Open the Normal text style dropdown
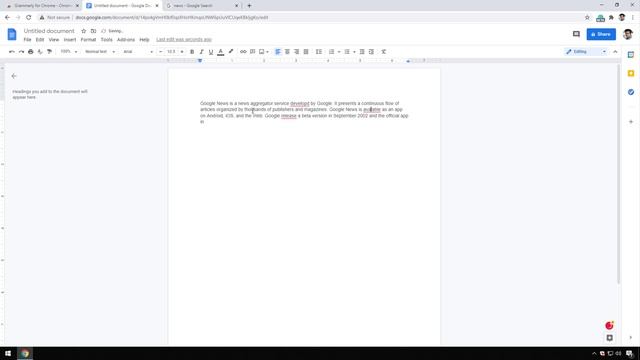This screenshot has height=360, width=640. (x=100, y=52)
